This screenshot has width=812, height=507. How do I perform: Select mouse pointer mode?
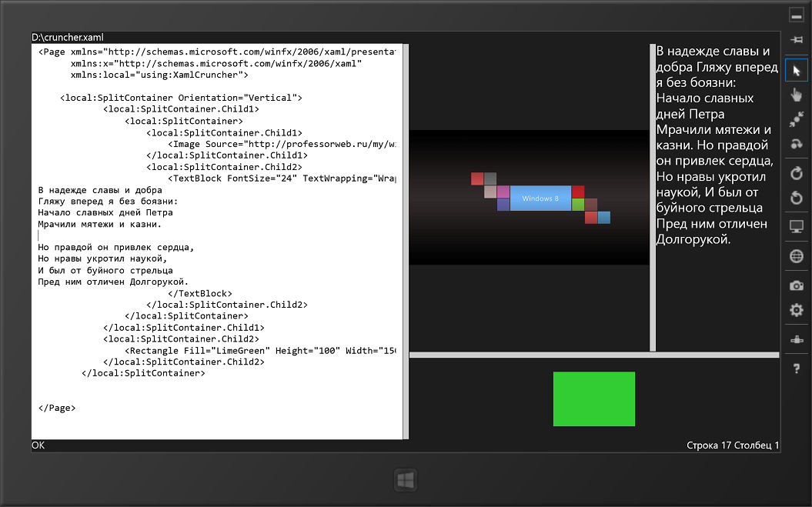796,71
